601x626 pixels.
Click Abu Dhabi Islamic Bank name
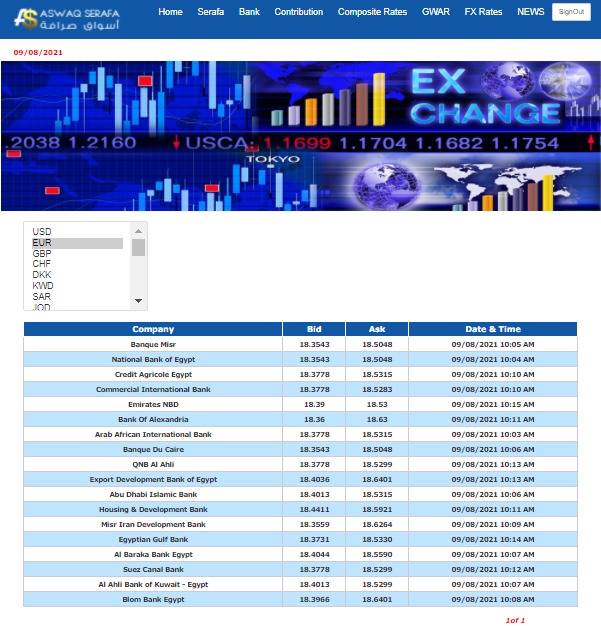pos(153,495)
